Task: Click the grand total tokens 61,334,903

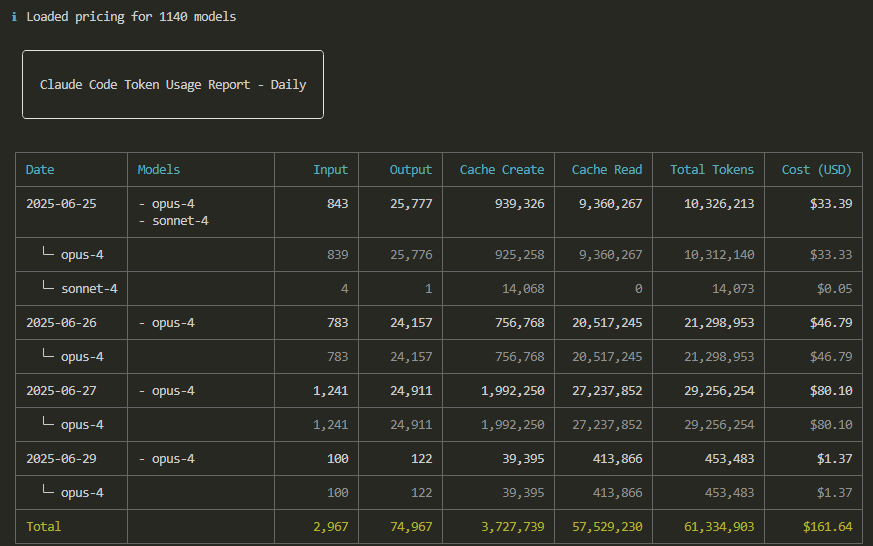Action: pyautogui.click(x=719, y=527)
